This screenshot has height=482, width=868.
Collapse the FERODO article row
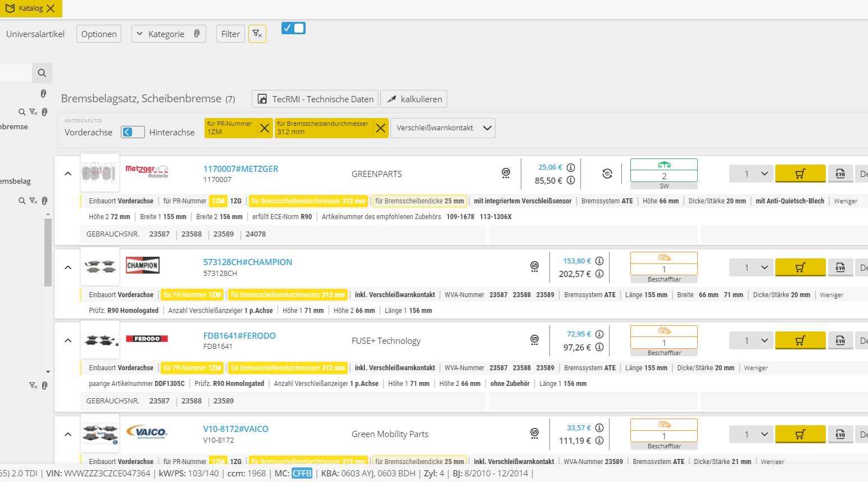[x=68, y=340]
